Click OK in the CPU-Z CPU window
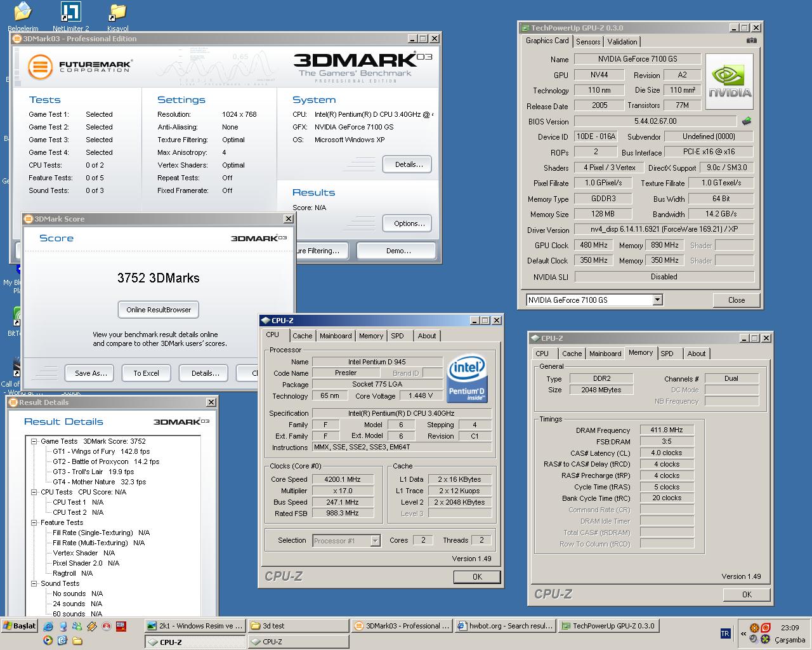Viewport: 812px width, 650px height. (477, 577)
